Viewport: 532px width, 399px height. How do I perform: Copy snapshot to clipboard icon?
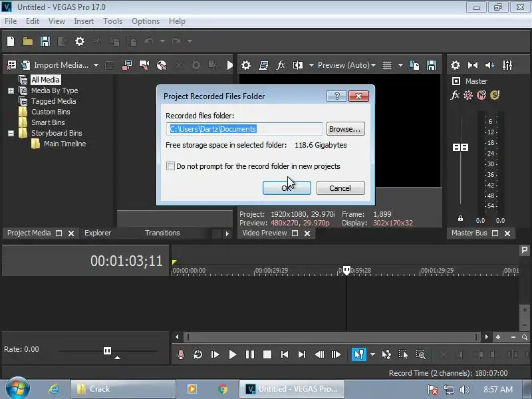pyautogui.click(x=414, y=65)
